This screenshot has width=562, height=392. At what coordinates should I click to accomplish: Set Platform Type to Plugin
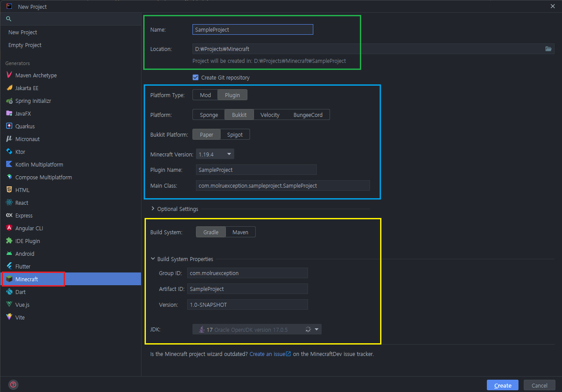(x=232, y=95)
